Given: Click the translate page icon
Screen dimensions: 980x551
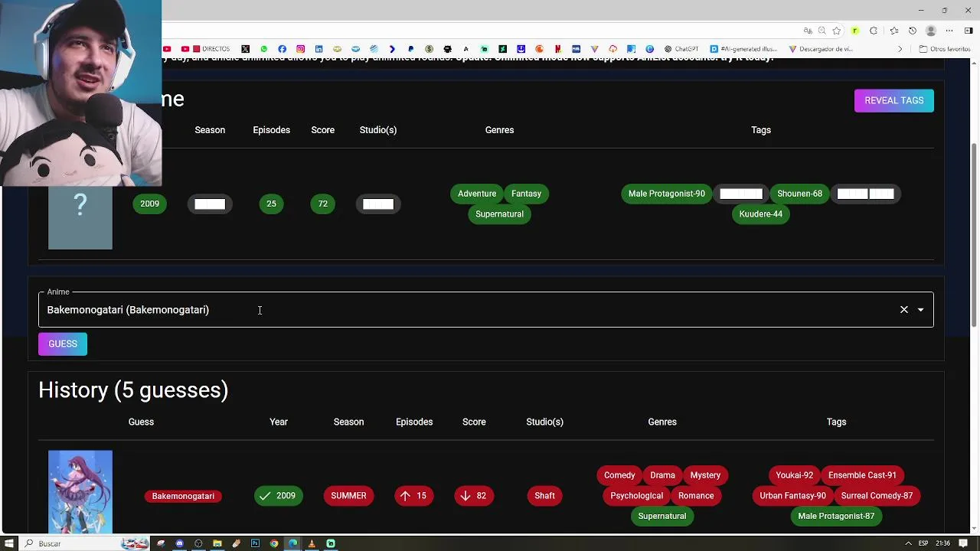Looking at the screenshot, I should 808,31.
